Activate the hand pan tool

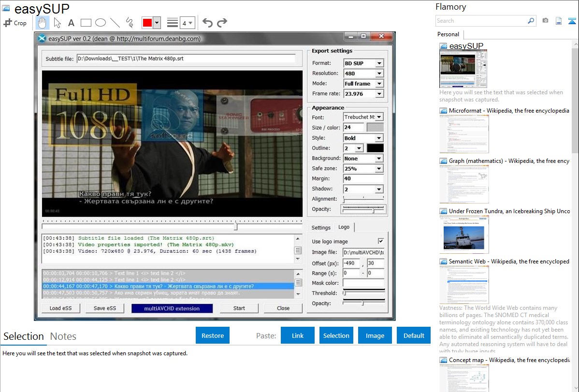[42, 23]
